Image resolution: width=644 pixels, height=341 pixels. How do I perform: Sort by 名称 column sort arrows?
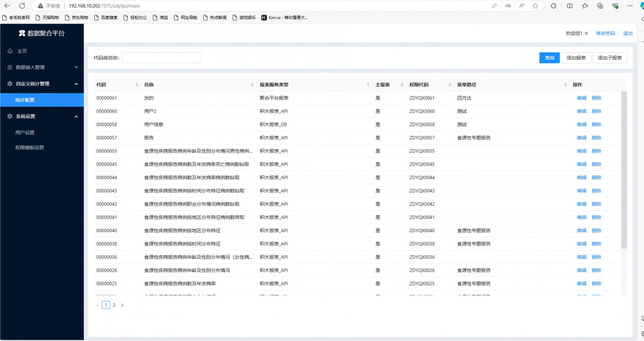click(252, 85)
